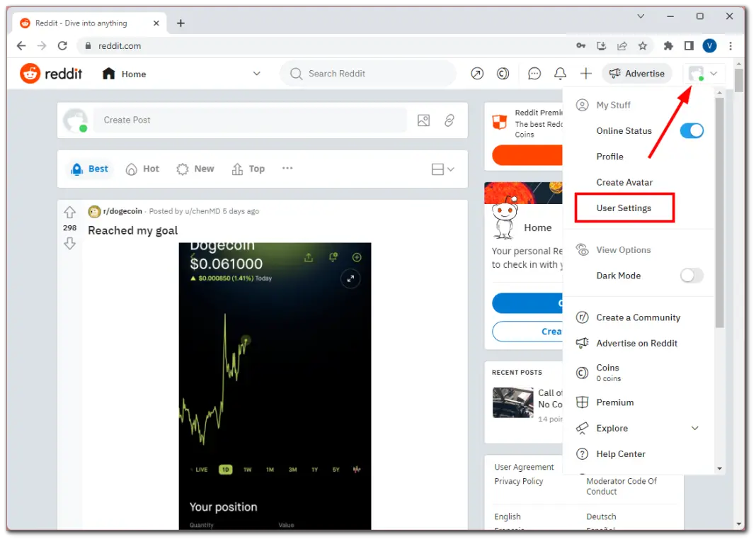Downvote the dogecoin post
Image resolution: width=756 pixels, height=542 pixels.
69,243
